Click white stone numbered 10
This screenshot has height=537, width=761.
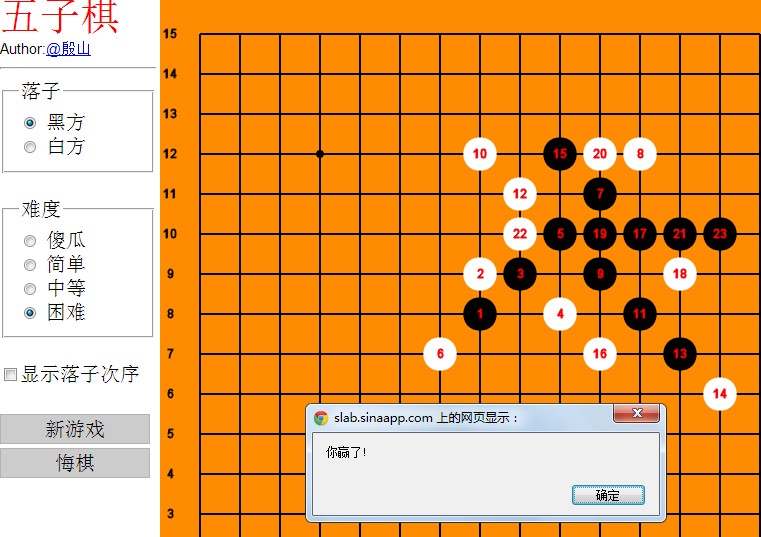(480, 154)
